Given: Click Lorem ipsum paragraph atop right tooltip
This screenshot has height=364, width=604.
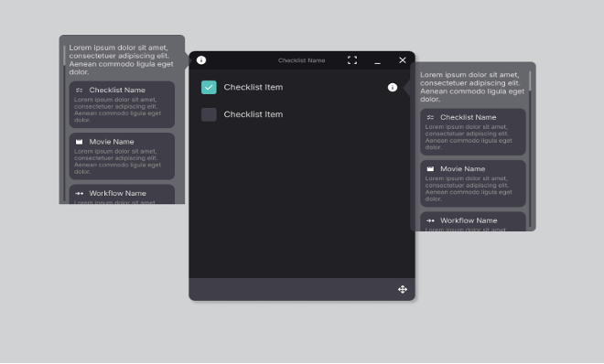Looking at the screenshot, I should pos(472,87).
